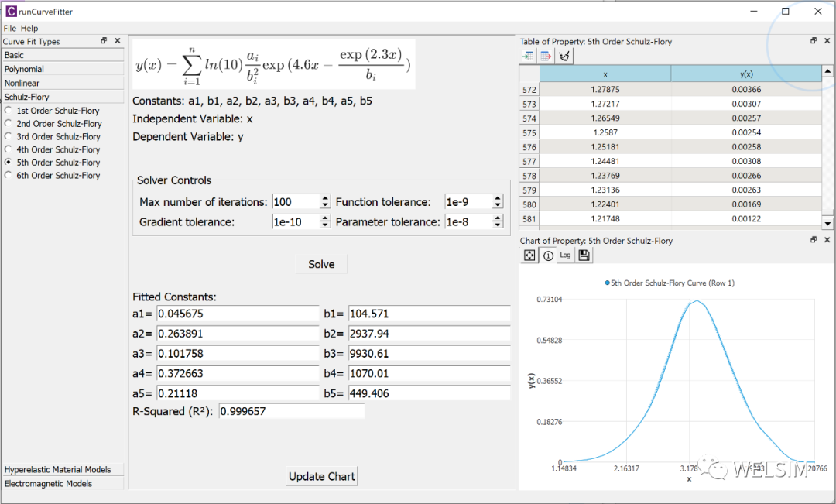Click the y(x) column header
The image size is (836, 504).
coord(746,74)
